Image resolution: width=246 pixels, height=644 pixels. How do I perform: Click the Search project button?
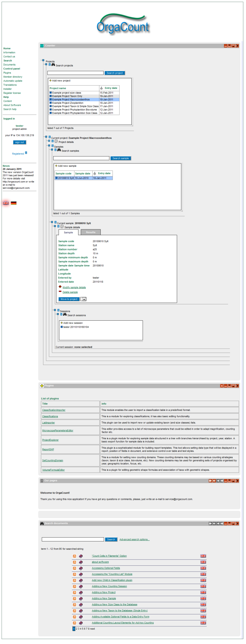[x=115, y=73]
